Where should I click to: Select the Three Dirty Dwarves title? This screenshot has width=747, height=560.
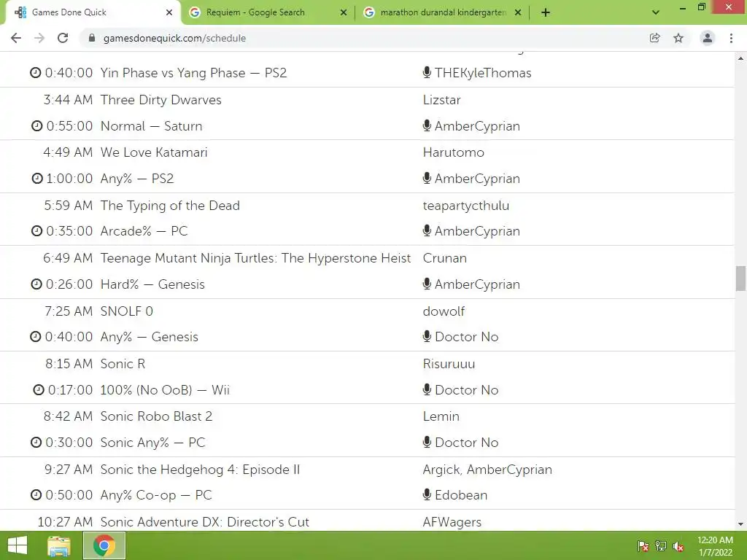(161, 100)
